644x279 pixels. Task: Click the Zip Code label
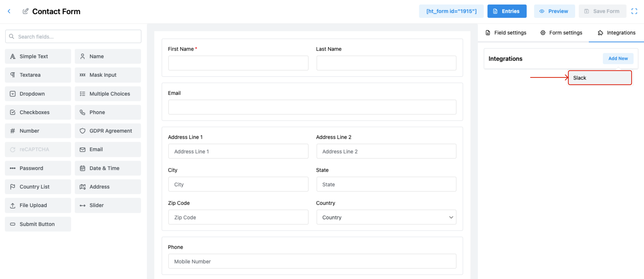pyautogui.click(x=179, y=203)
